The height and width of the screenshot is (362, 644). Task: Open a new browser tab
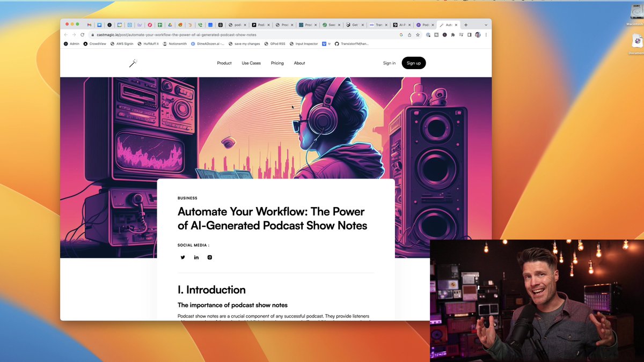[466, 25]
